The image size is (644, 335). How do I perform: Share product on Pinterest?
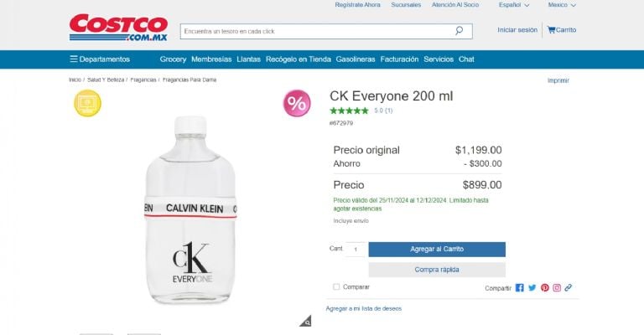pyautogui.click(x=544, y=287)
